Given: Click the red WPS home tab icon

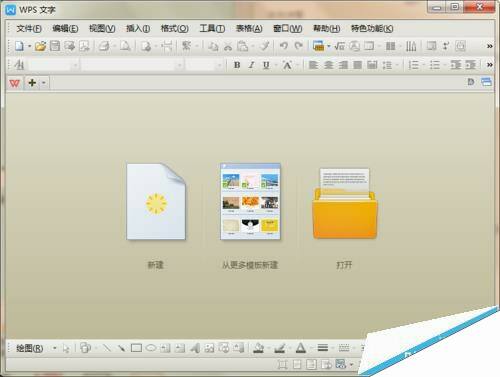Looking at the screenshot, I should (x=14, y=83).
